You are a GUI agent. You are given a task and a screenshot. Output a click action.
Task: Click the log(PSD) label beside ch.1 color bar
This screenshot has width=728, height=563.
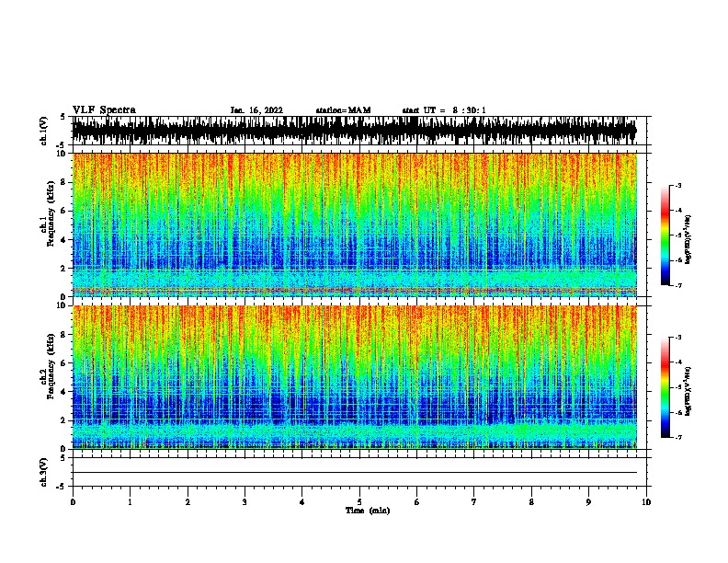[688, 239]
